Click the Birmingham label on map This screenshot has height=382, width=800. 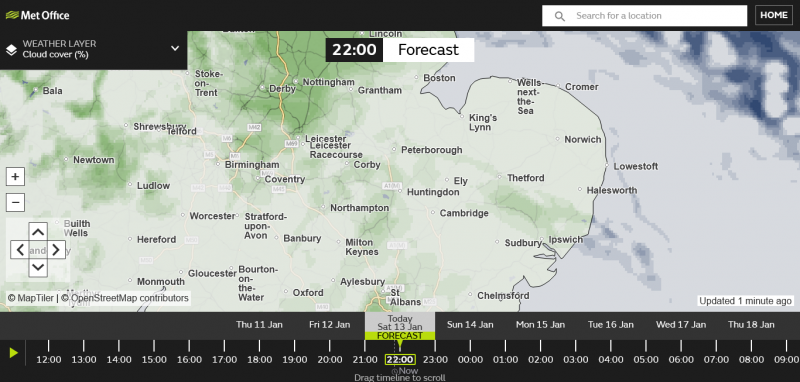pos(252,165)
